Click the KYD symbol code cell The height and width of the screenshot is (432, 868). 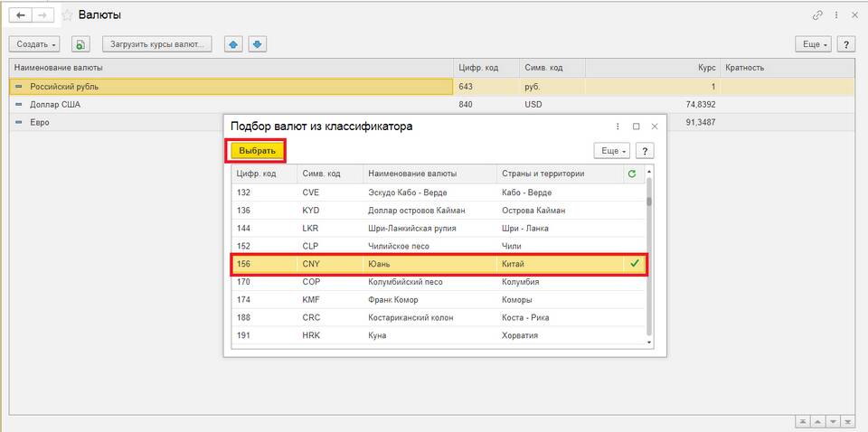(x=311, y=211)
